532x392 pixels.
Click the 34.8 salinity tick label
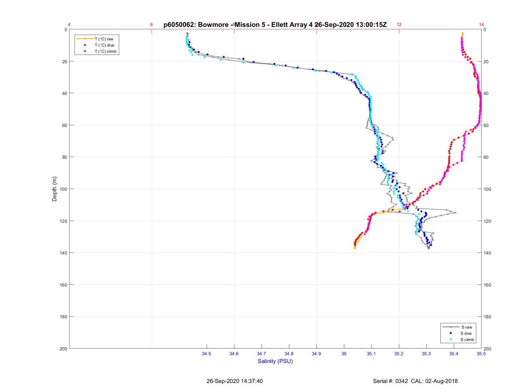289,353
